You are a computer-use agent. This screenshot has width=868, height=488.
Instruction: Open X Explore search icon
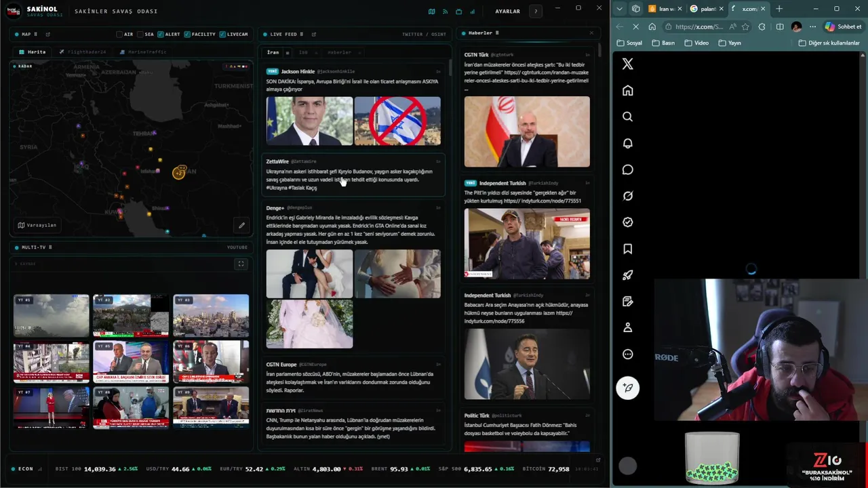[628, 117]
